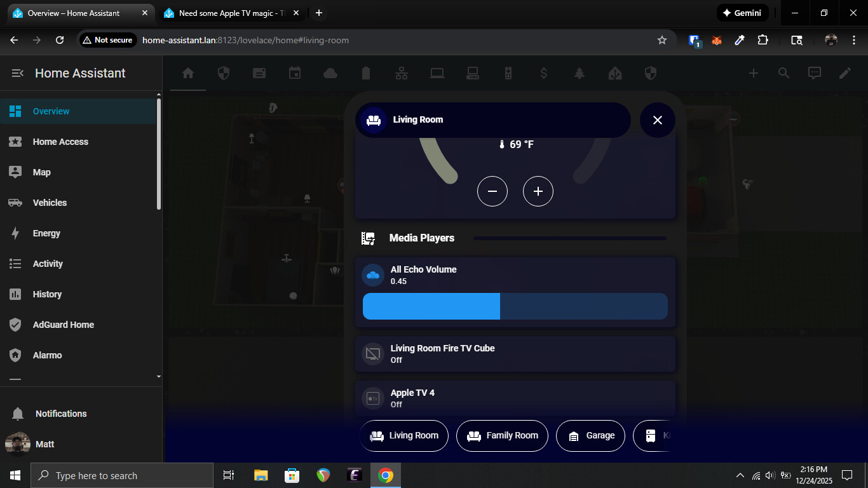Decrease thermostat temperature with minus button
Viewport: 868px width, 488px height.
(x=492, y=191)
